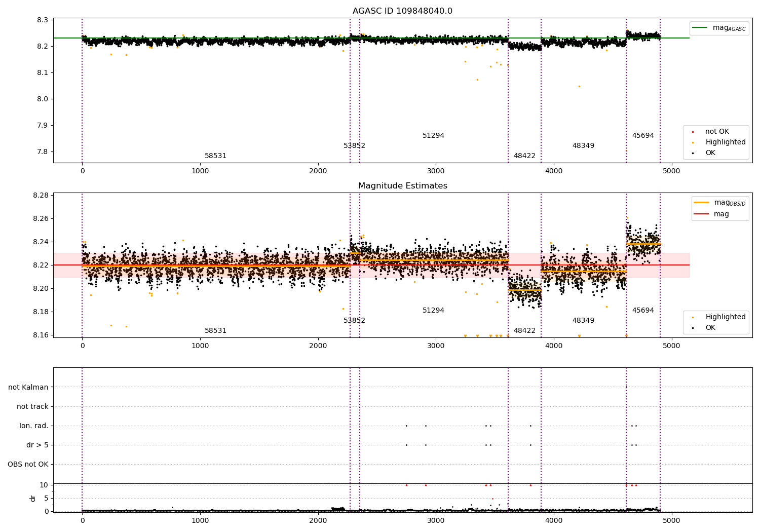760x532 pixels.
Task: Click orange mag OBSID segment for observation 45694
Action: 643,244
